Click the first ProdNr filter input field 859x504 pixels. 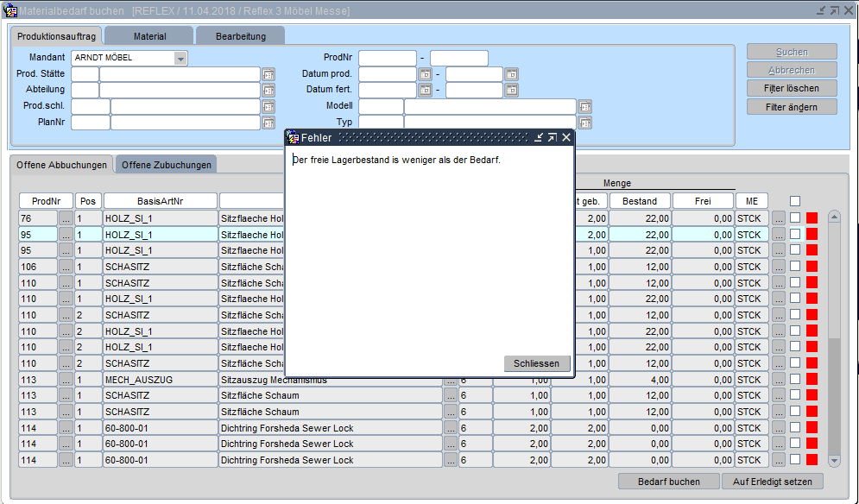coord(387,59)
